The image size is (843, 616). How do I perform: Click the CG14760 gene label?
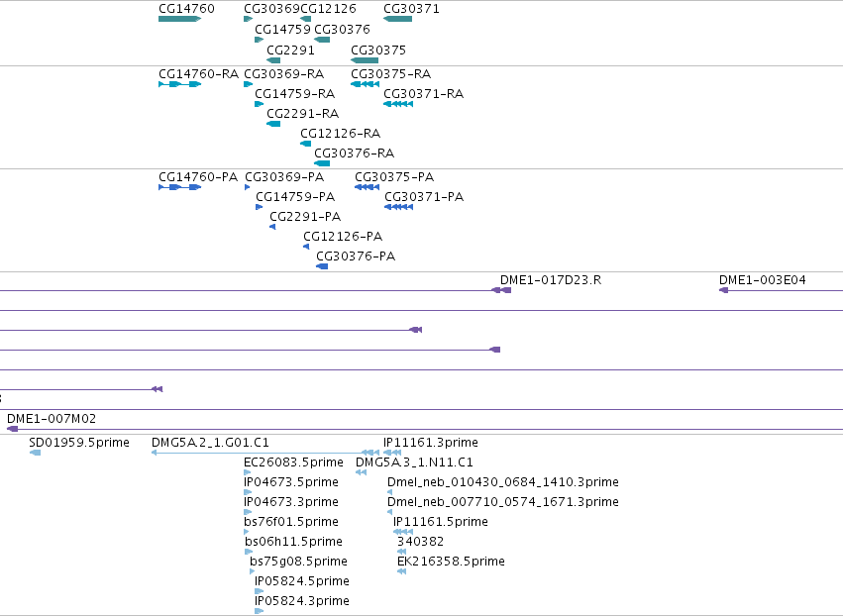pyautogui.click(x=186, y=9)
